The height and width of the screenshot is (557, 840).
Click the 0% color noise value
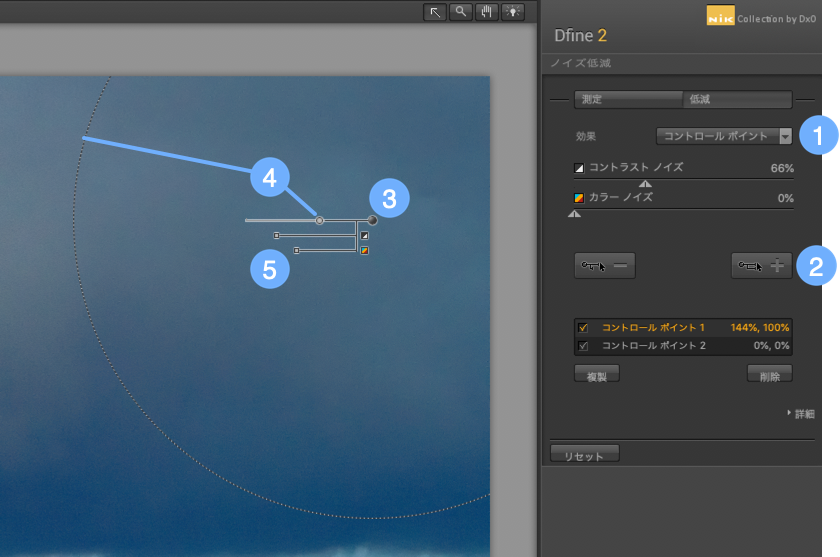[785, 198]
